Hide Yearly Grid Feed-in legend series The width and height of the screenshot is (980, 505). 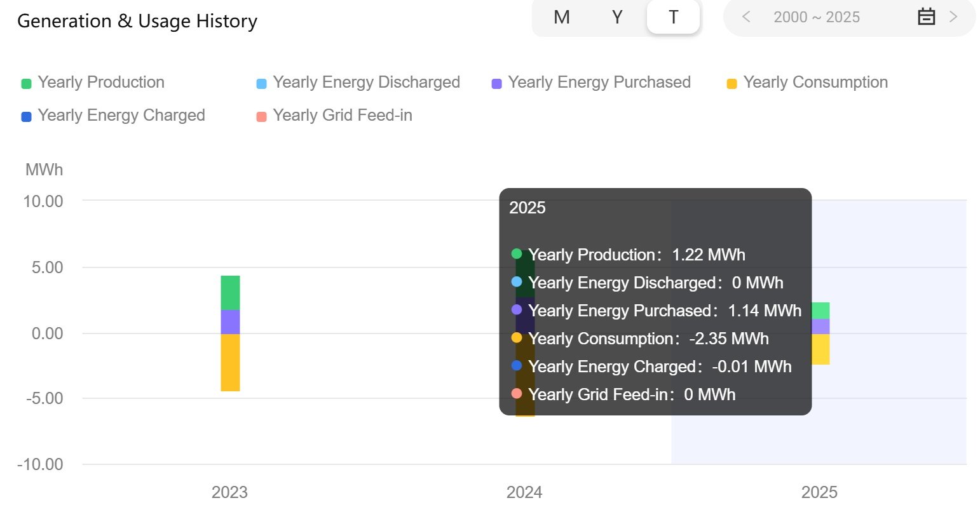[342, 116]
